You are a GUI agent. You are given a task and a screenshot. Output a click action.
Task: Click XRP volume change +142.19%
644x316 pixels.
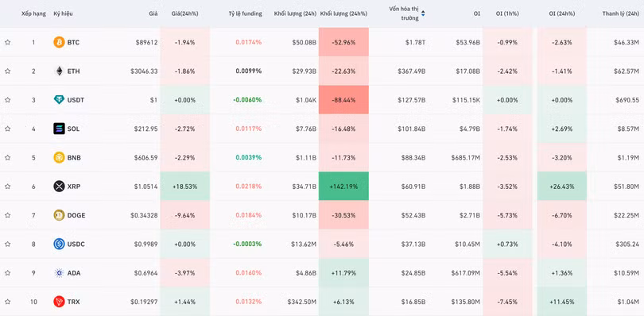343,187
